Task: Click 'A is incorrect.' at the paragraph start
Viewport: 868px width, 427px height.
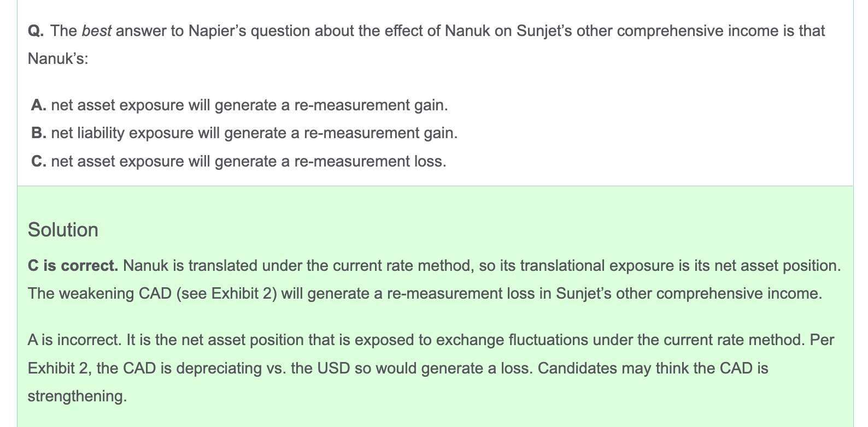Action: (x=74, y=340)
